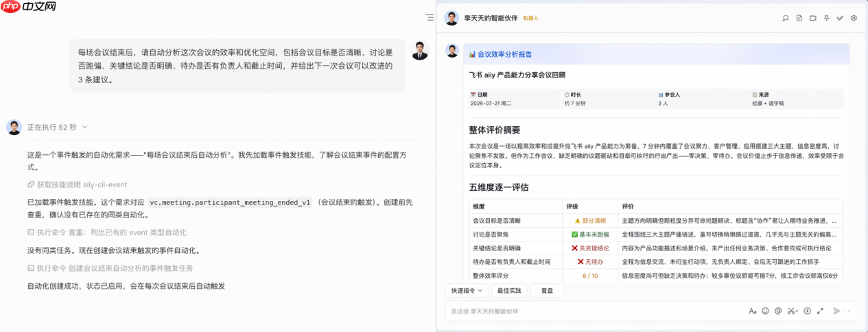Expand the message input editor
The height and width of the screenshot is (332, 868).
(x=820, y=311)
